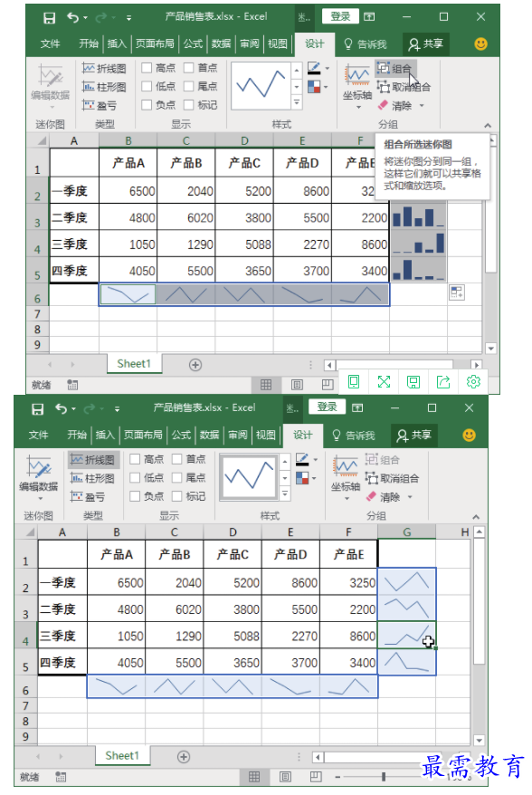This screenshot has height=795, width=532.
Task: Open 坐标轴 dropdown in top window
Action: [x=358, y=108]
